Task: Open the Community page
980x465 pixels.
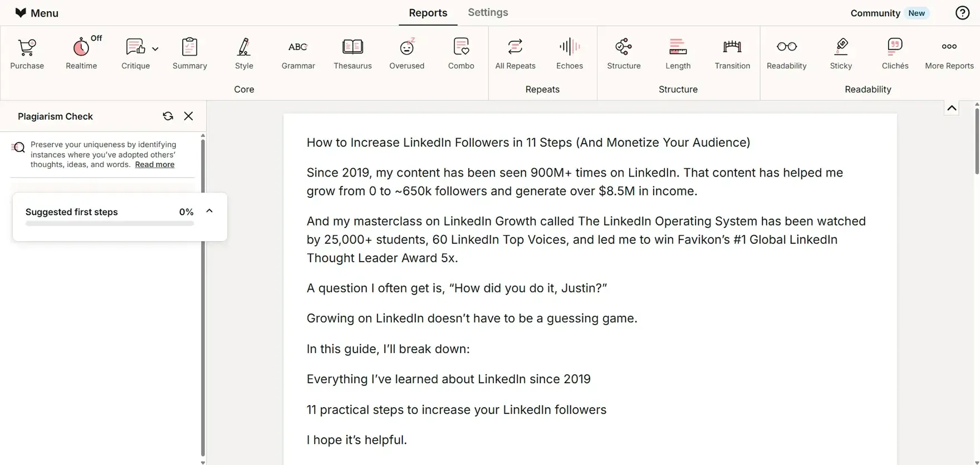Action: (x=875, y=13)
